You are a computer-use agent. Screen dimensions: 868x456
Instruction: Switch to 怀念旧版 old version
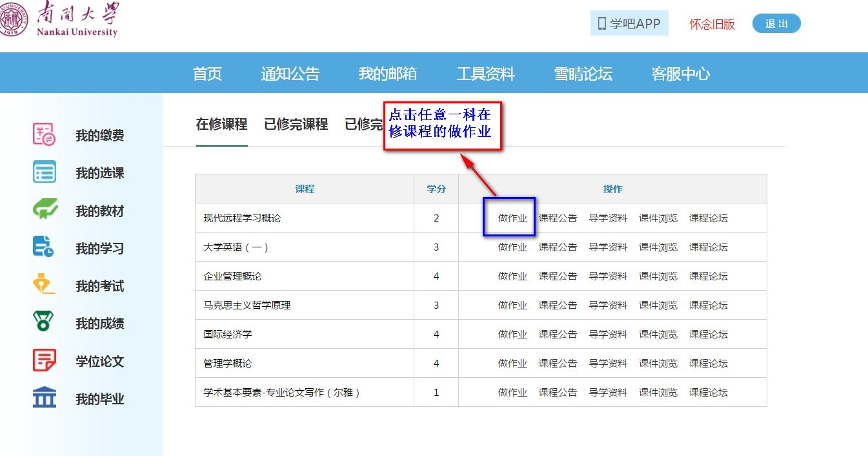tap(712, 25)
